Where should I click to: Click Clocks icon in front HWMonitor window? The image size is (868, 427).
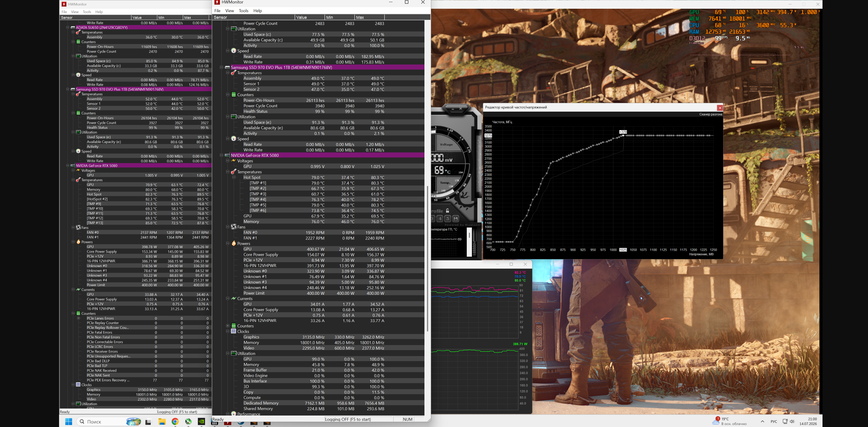pyautogui.click(x=233, y=331)
